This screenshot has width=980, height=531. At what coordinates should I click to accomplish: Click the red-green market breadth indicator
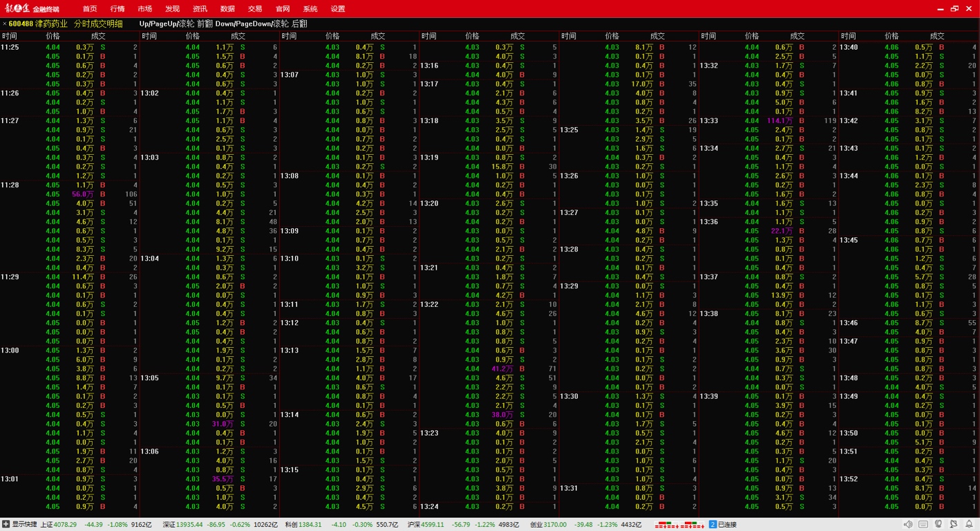click(678, 525)
